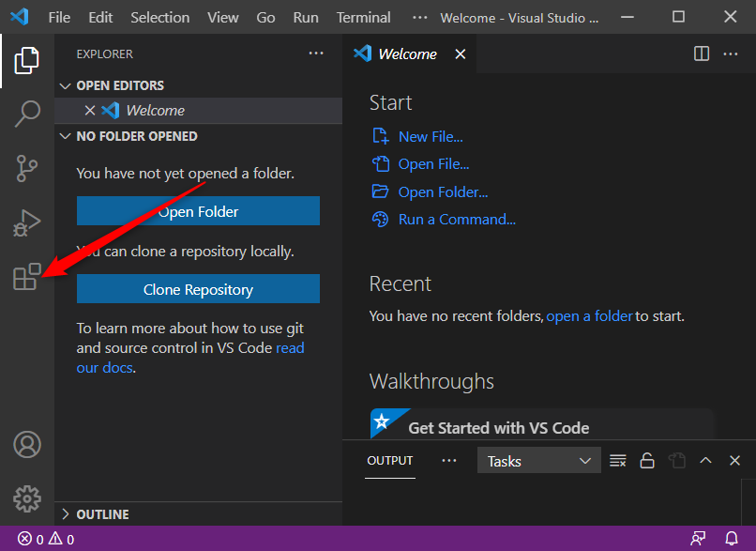Screen dimensions: 756x551
Task: Maximize the Visual Studio Code window
Action: click(x=678, y=18)
